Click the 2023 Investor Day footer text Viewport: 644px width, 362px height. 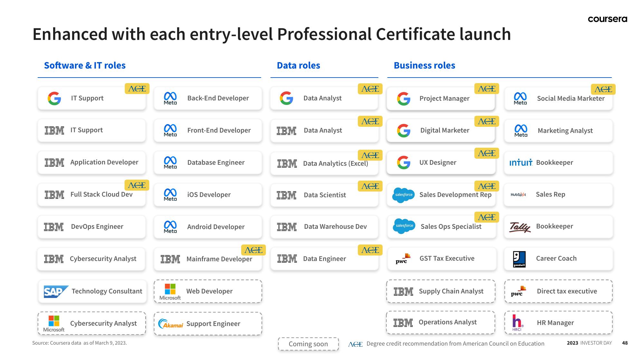pyautogui.click(x=589, y=343)
